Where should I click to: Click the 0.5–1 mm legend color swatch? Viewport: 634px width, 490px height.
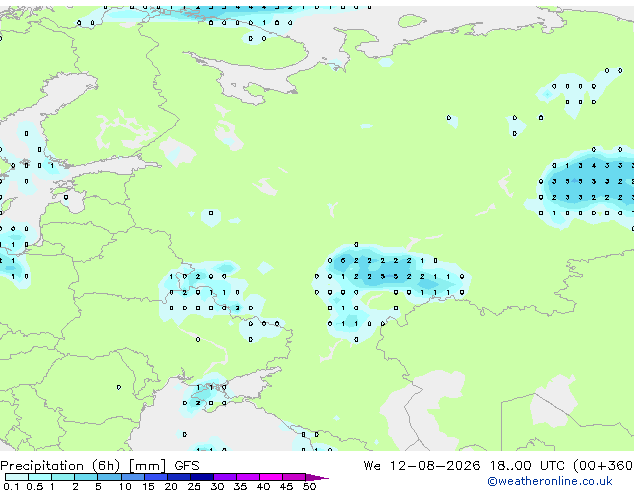click(x=40, y=477)
